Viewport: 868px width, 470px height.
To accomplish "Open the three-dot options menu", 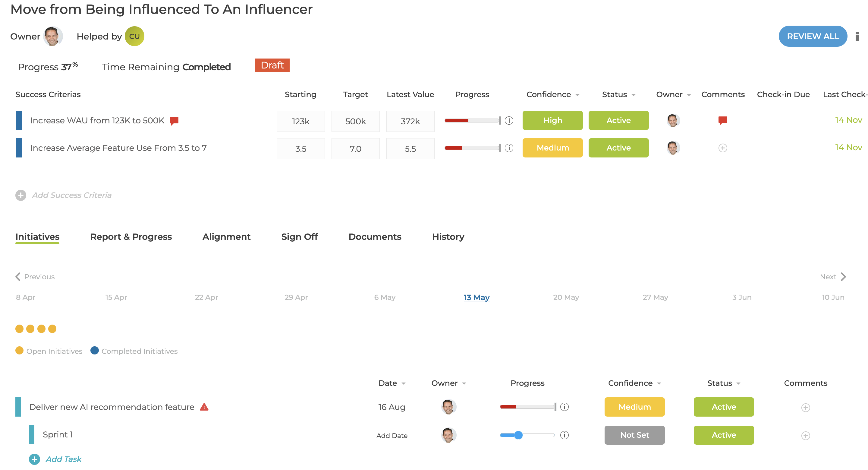I will [857, 36].
